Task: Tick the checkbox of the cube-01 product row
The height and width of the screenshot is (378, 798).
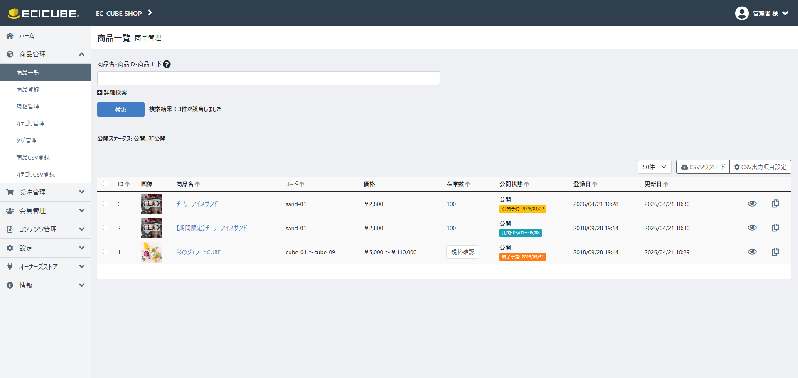Action: coord(105,251)
